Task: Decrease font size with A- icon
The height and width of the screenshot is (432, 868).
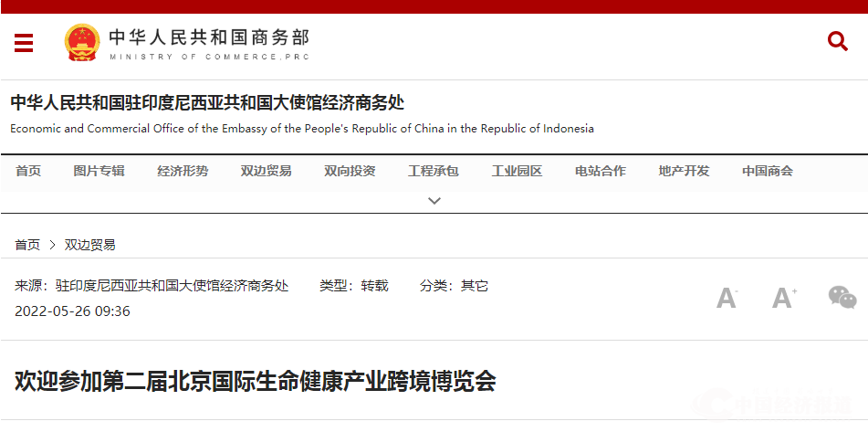Action: 727,298
